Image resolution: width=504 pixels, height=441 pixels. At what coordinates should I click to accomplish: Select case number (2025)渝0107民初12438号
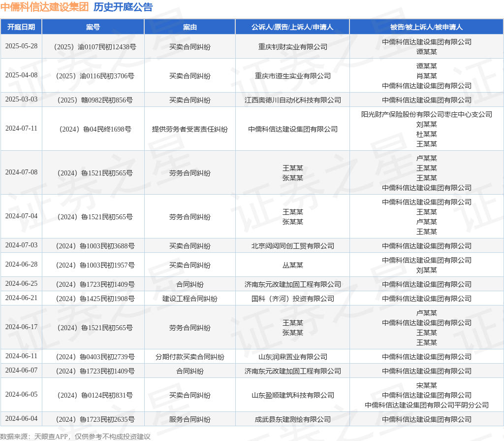[x=95, y=47]
